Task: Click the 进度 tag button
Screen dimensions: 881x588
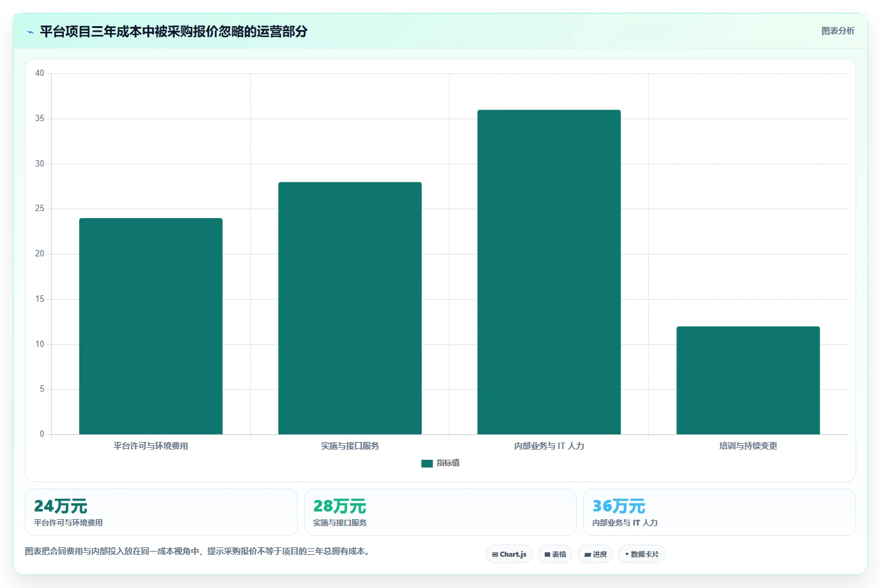Action: point(595,554)
